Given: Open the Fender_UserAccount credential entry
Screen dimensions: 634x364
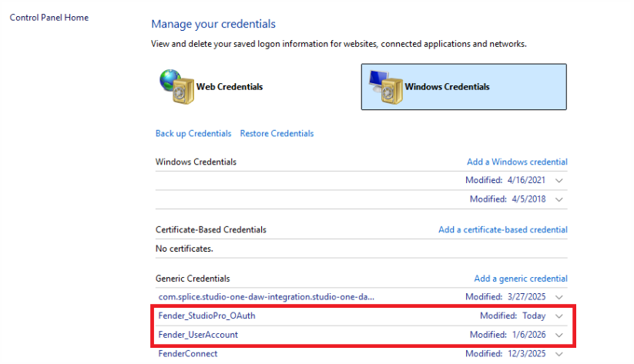Looking at the screenshot, I should [198, 336].
